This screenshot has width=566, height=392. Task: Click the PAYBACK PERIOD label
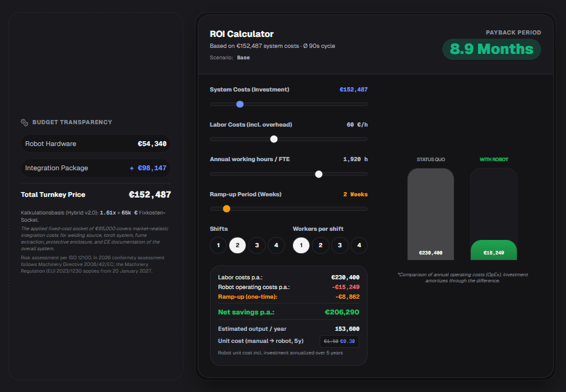(x=513, y=33)
